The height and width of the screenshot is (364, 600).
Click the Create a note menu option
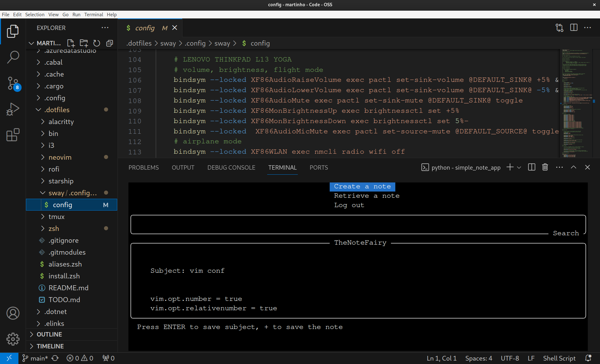362,186
